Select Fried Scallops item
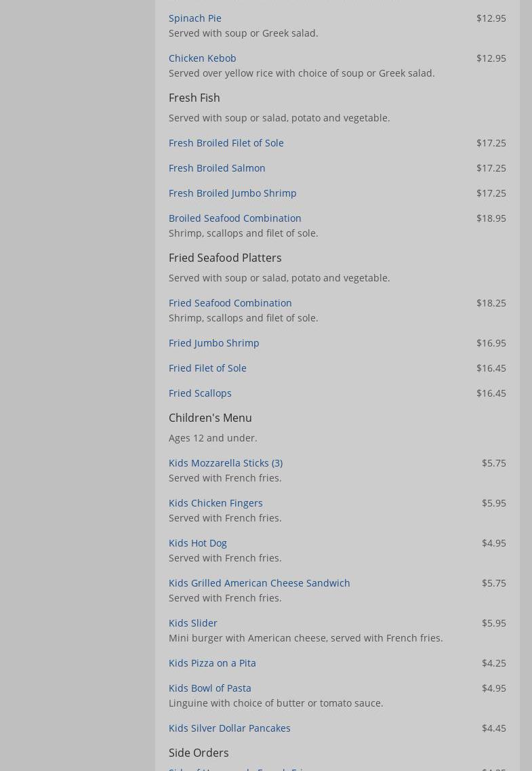Screen dimensions: 532x771 pos(200,393)
